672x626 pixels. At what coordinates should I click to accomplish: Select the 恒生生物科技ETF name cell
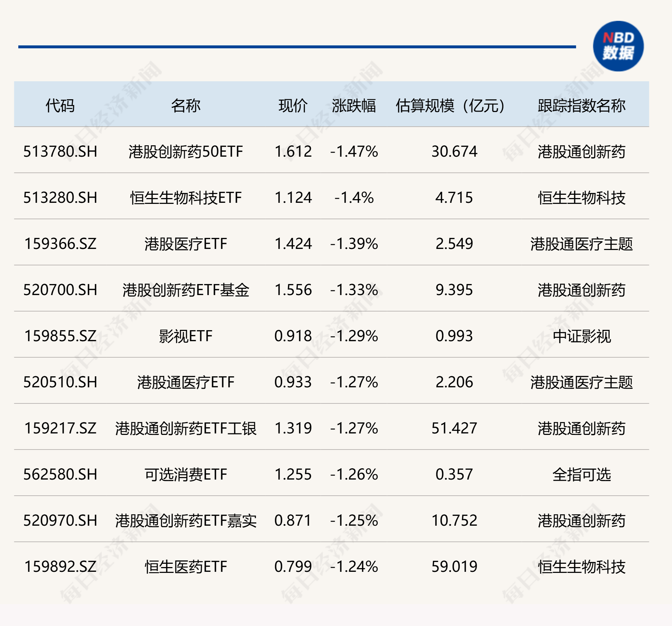186,198
